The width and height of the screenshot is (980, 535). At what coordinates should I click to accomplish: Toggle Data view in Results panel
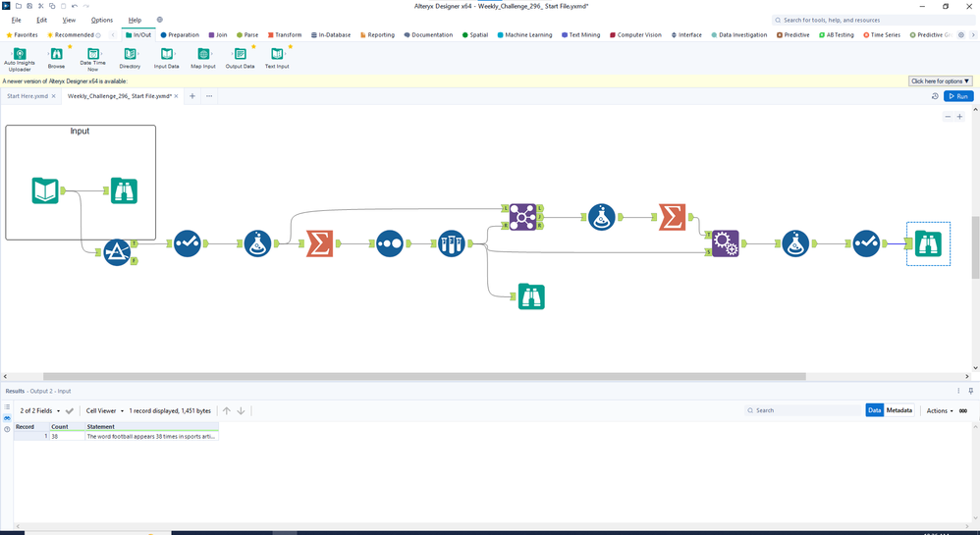(874, 410)
